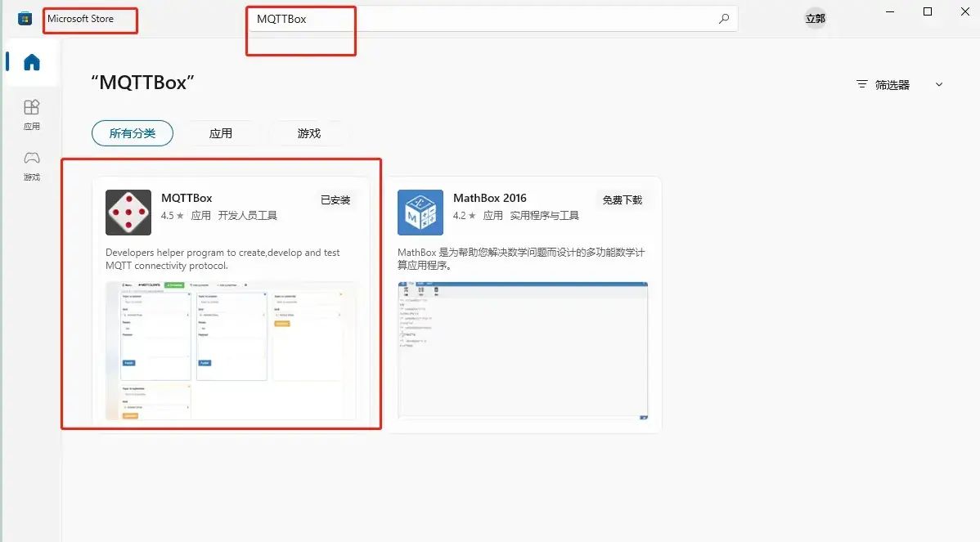Select the 应用 category filter

pos(221,132)
